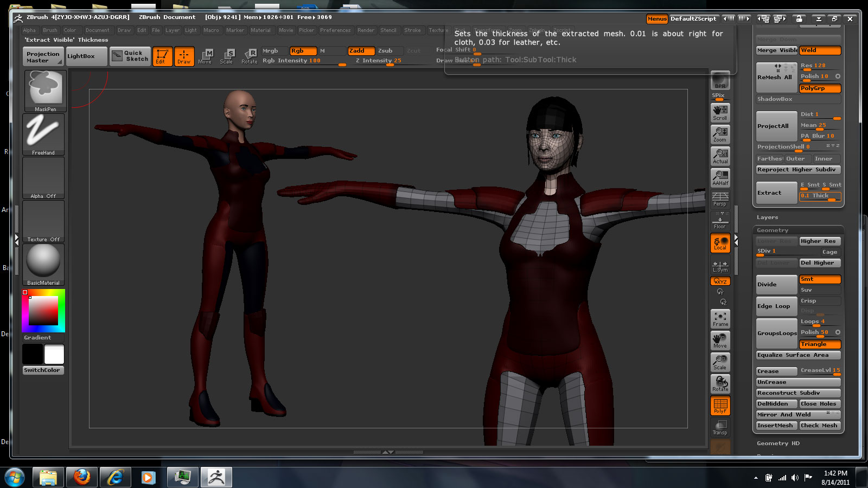
Task: Click the BPR render icon
Action: pyautogui.click(x=720, y=81)
